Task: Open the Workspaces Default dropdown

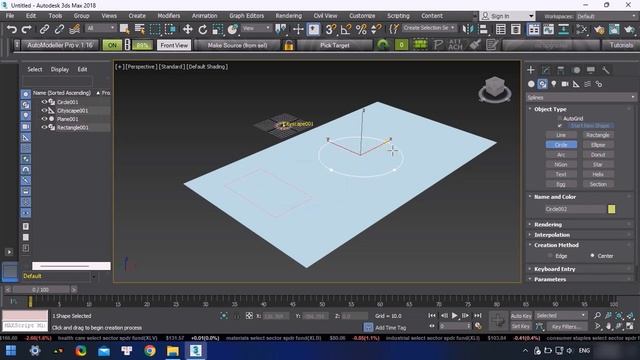Action: [606, 16]
